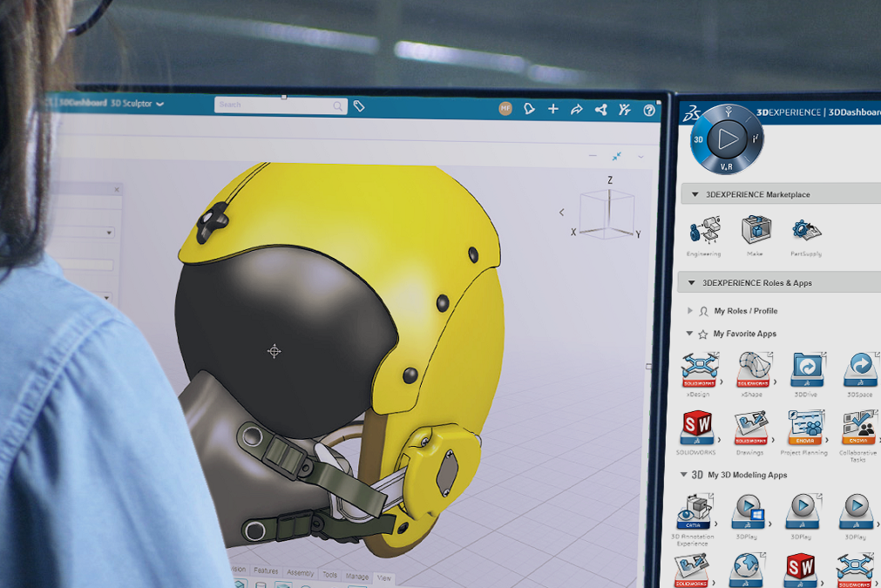Switch to the View tab
Screen dimensions: 881x588
[383, 578]
